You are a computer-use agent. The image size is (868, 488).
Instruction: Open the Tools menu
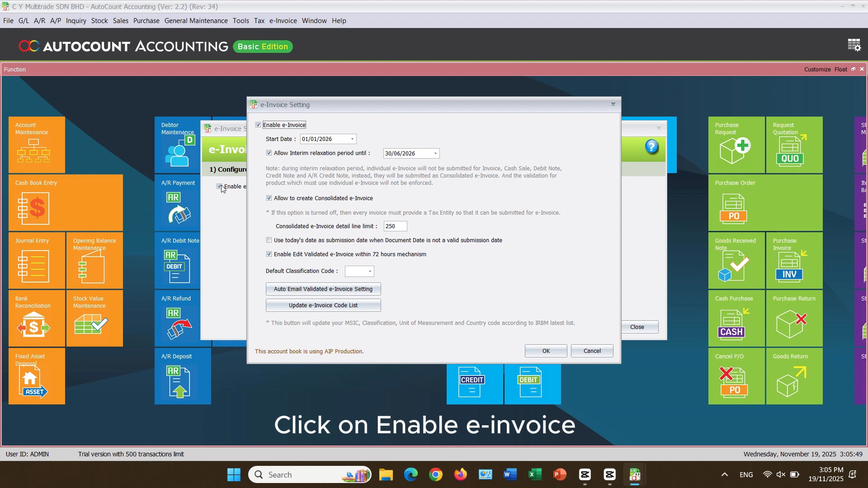click(241, 21)
